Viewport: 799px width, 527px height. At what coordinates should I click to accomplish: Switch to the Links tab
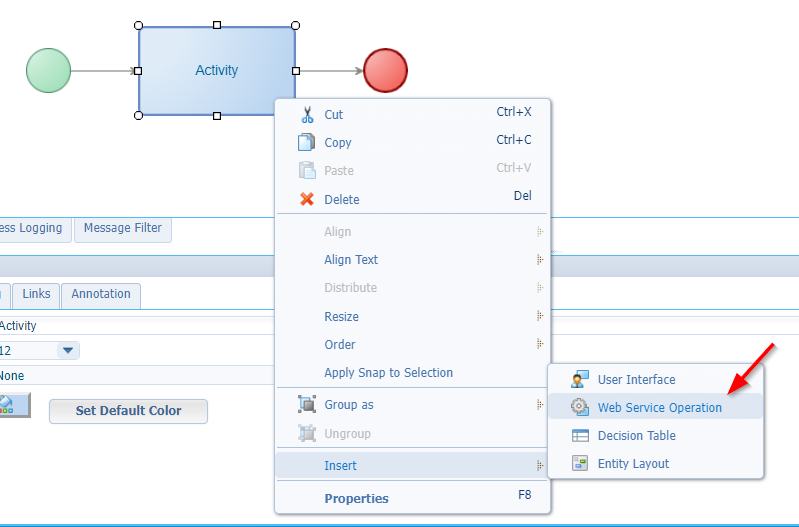(x=36, y=294)
